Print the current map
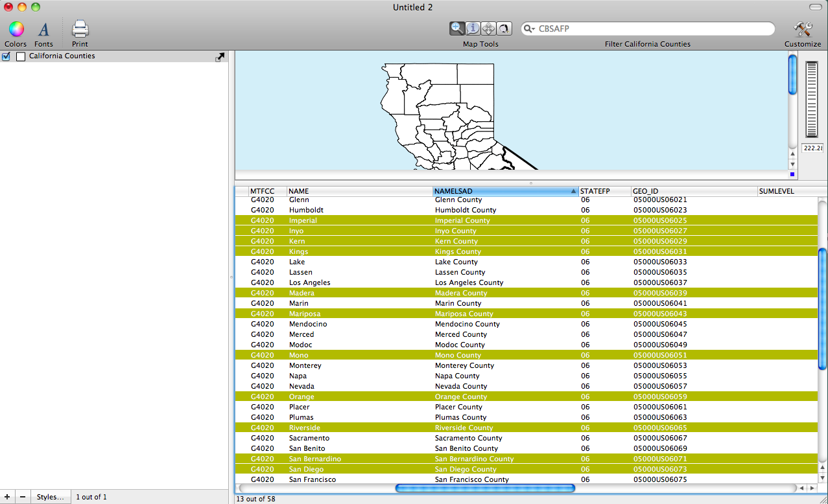The image size is (828, 504). pyautogui.click(x=80, y=29)
